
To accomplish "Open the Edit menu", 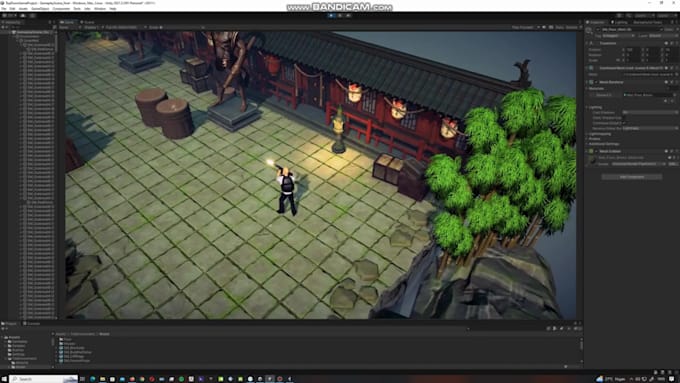I will pos(12,8).
